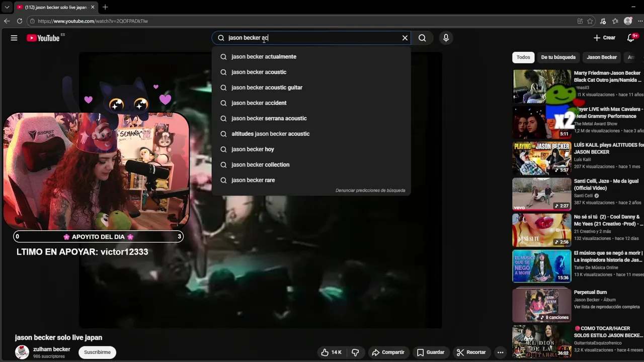The width and height of the screenshot is (644, 362).
Task: Go back with browser back arrow
Action: [7, 21]
